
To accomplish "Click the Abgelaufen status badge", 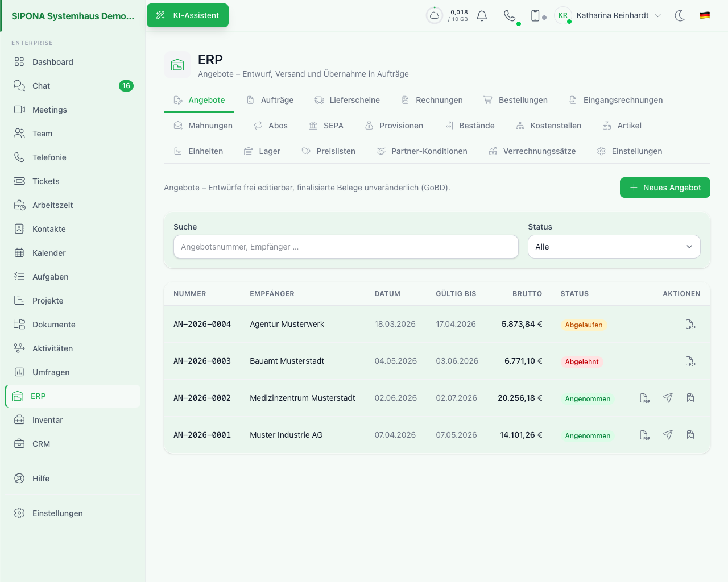I will click(584, 325).
